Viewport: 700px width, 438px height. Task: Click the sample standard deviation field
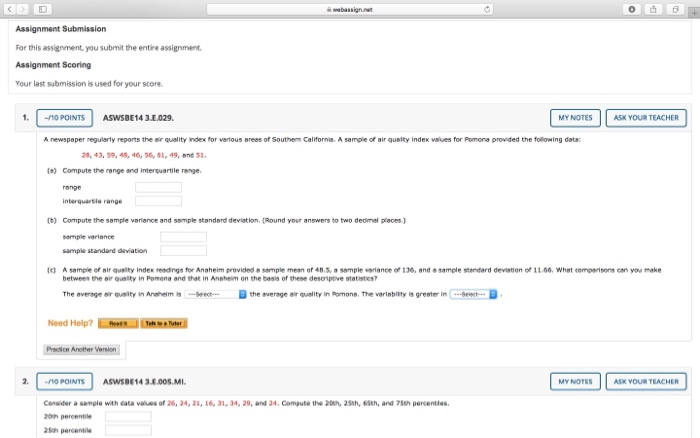[x=183, y=250]
